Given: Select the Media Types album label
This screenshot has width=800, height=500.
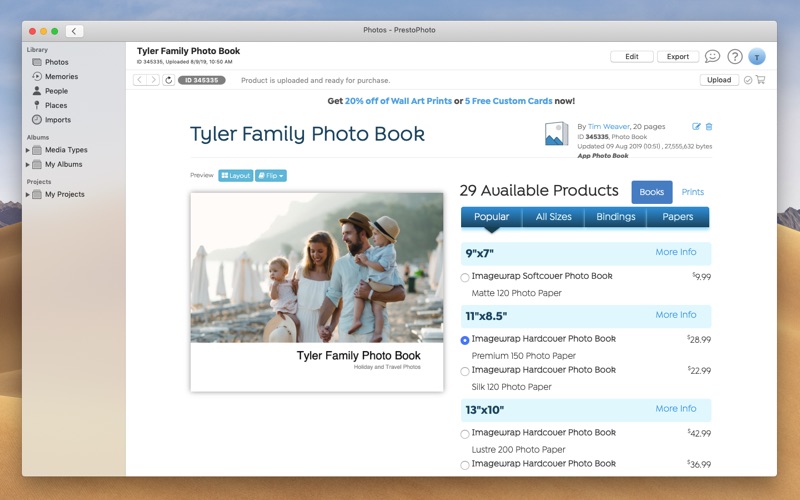Looking at the screenshot, I should coord(66,150).
